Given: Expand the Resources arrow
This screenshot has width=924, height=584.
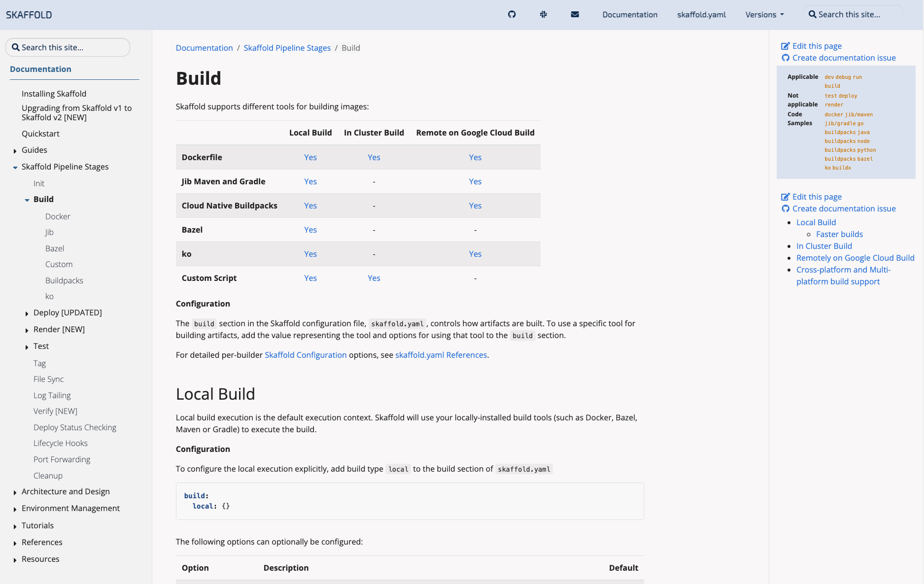Looking at the screenshot, I should [x=15, y=560].
